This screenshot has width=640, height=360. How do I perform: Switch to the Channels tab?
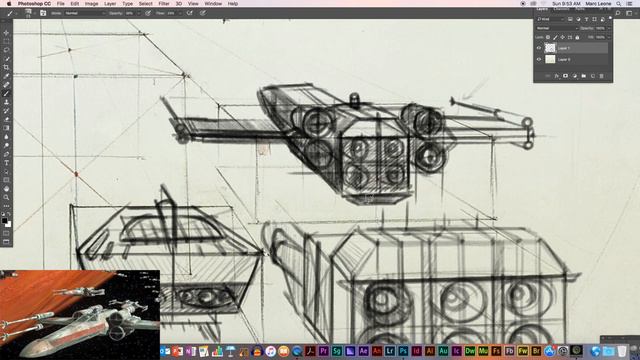coord(561,9)
